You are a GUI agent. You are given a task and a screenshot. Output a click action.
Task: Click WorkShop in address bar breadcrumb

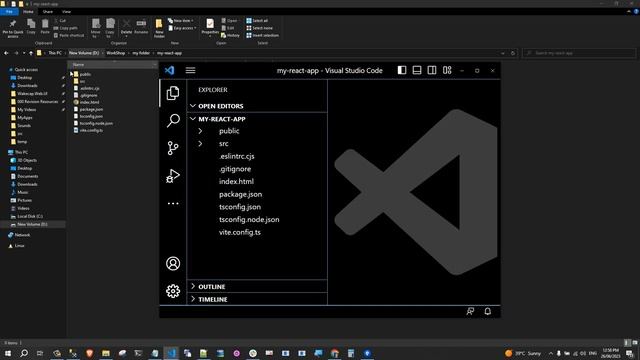tap(116, 53)
